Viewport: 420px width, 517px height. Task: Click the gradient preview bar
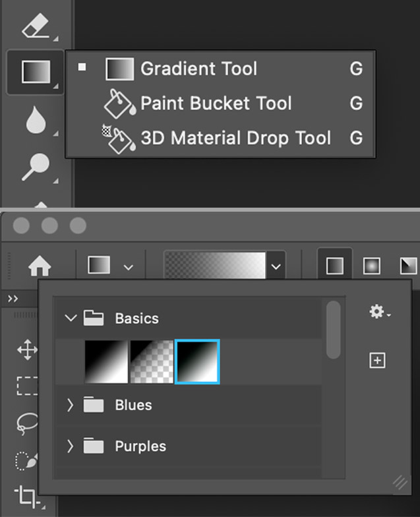pyautogui.click(x=215, y=265)
